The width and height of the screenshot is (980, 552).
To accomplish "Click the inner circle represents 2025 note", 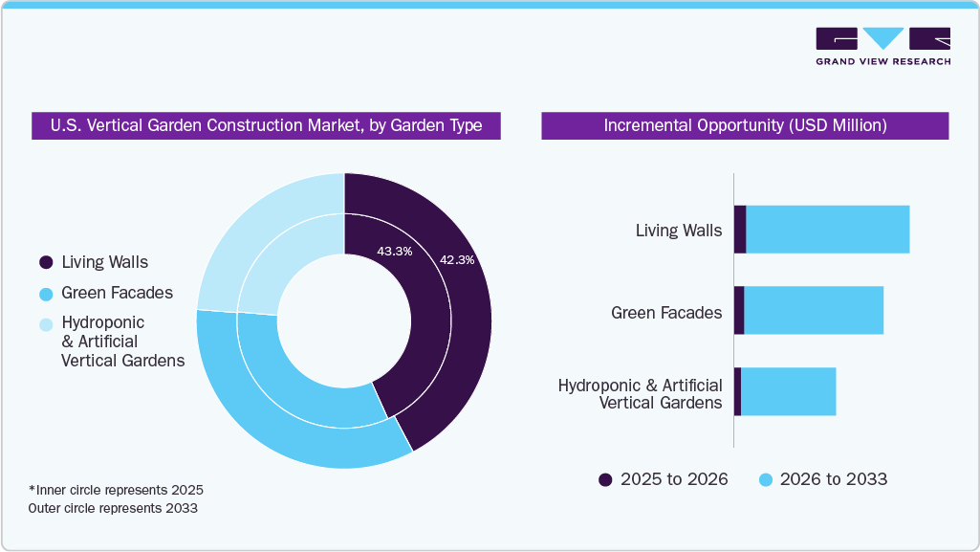I will [x=117, y=490].
